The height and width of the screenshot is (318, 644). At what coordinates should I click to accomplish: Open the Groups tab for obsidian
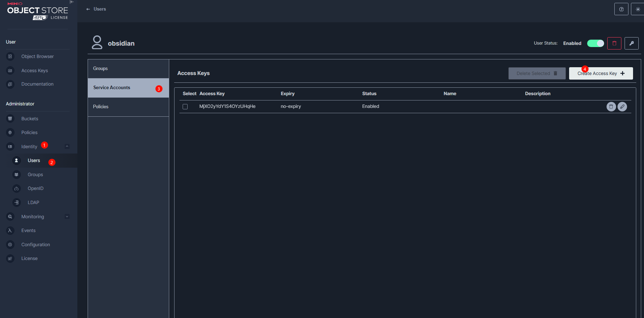[128, 69]
